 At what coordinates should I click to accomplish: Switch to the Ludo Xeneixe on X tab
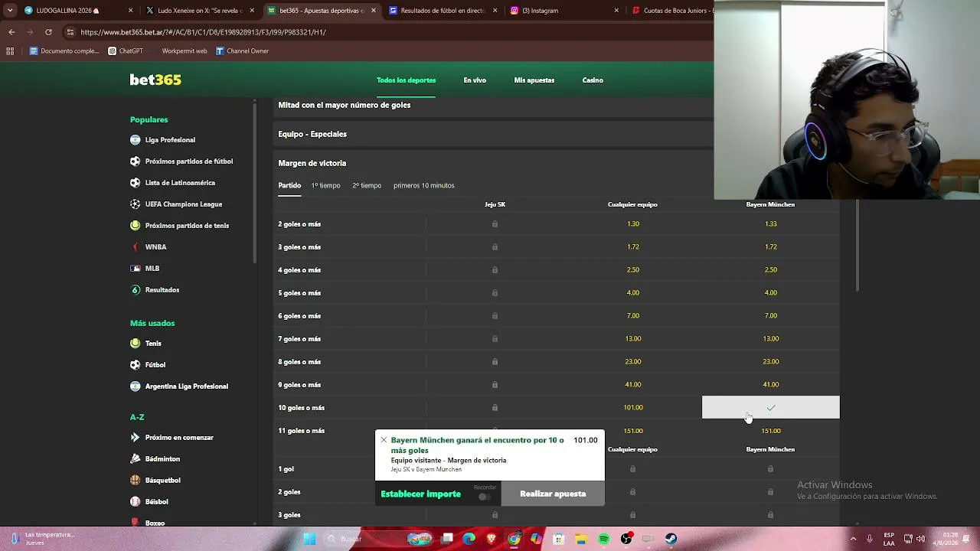pos(201,11)
